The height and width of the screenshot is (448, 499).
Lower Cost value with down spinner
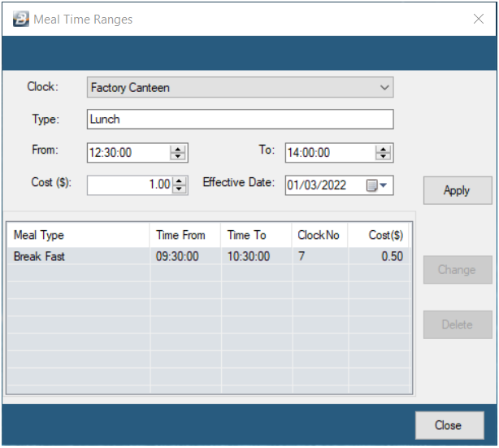pyautogui.click(x=179, y=189)
